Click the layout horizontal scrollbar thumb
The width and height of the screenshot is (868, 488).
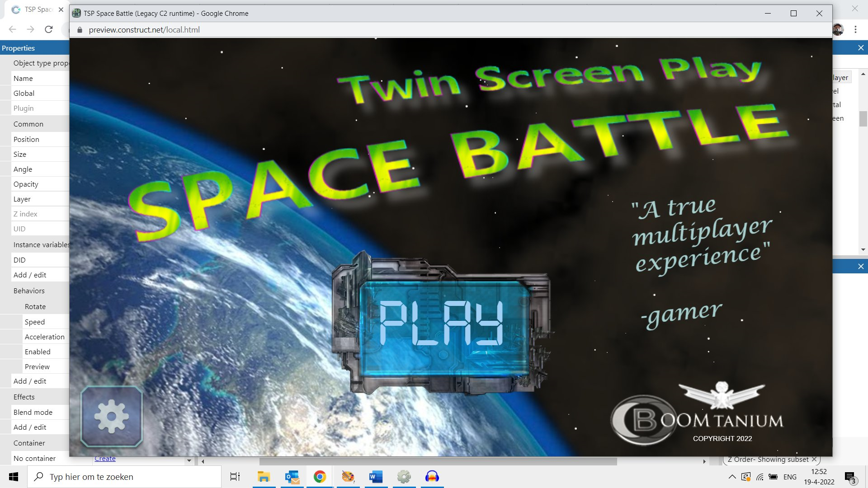(438, 461)
